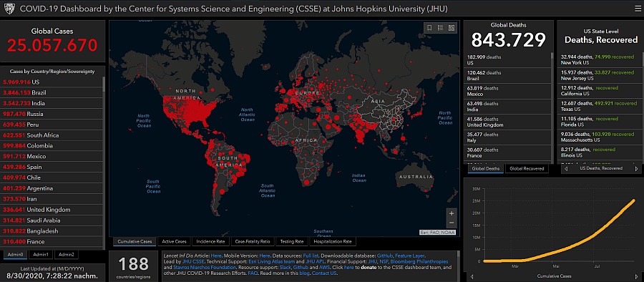Show the map legend list icon

[x=440, y=28]
